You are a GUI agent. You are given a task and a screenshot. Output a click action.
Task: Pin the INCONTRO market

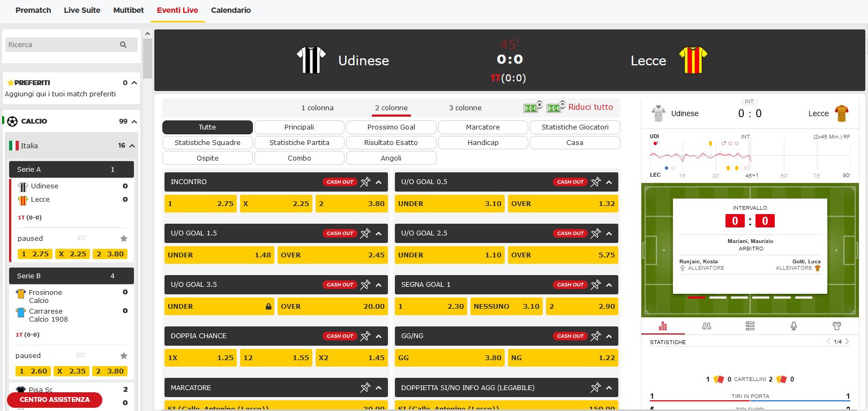365,182
